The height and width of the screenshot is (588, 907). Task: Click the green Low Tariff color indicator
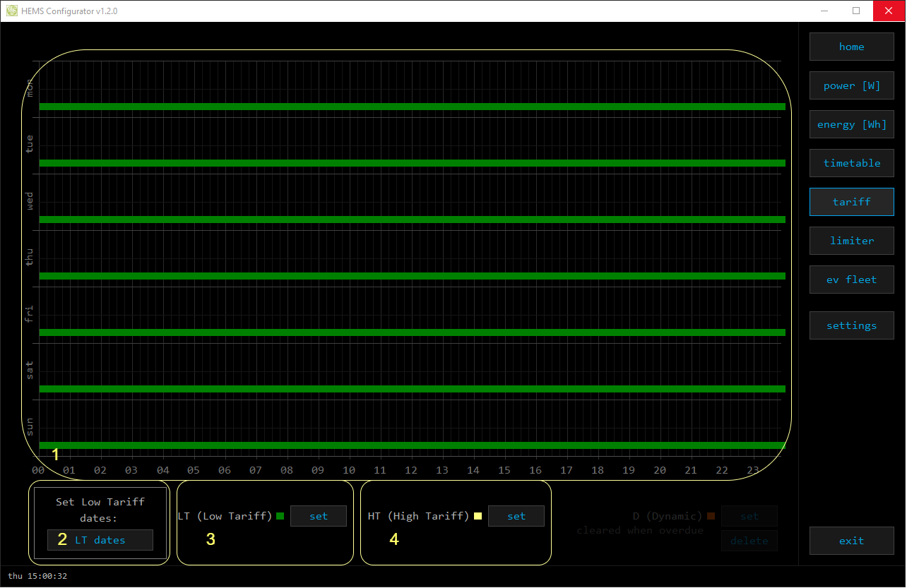click(x=280, y=516)
